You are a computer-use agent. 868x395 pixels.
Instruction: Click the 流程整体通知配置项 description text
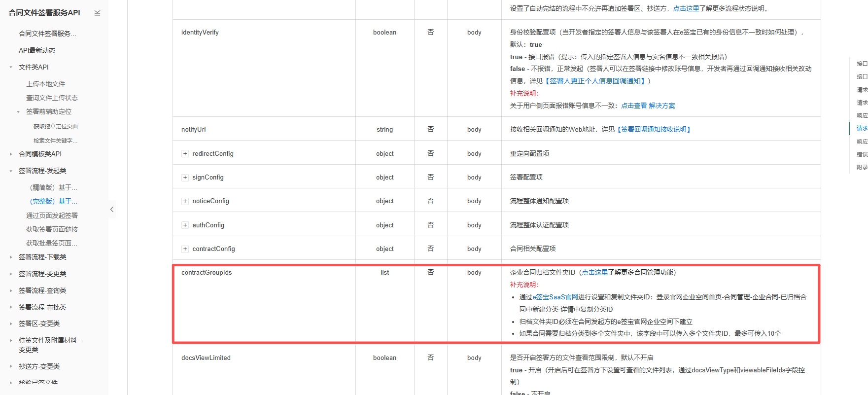coord(540,201)
